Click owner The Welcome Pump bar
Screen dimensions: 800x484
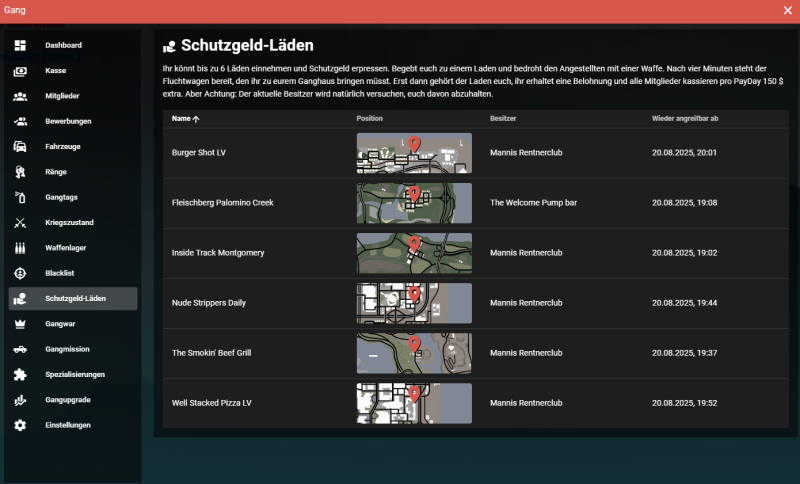pyautogui.click(x=533, y=202)
